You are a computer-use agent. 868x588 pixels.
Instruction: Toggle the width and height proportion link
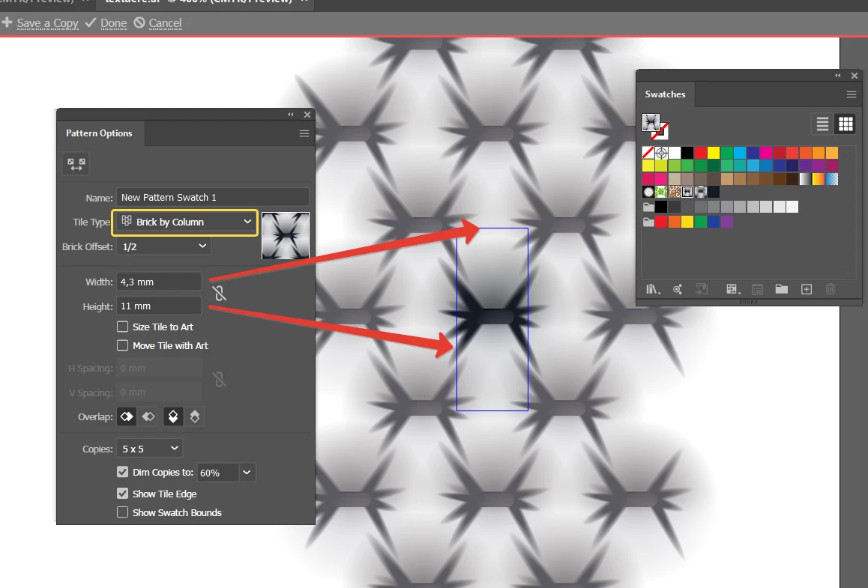click(219, 293)
